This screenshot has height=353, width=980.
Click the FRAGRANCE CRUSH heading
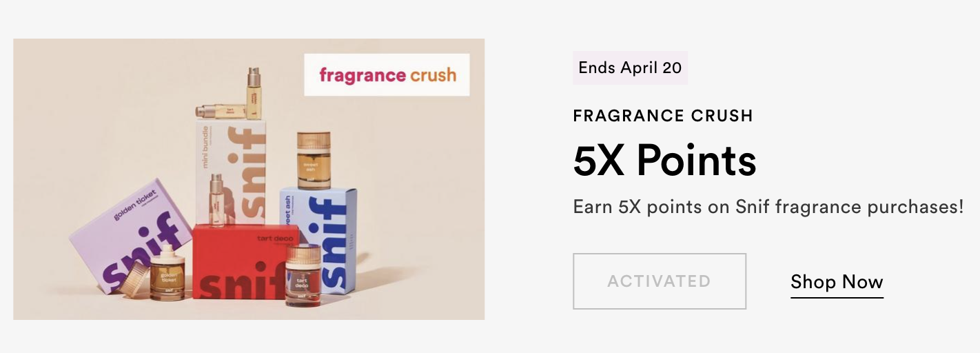[663, 116]
